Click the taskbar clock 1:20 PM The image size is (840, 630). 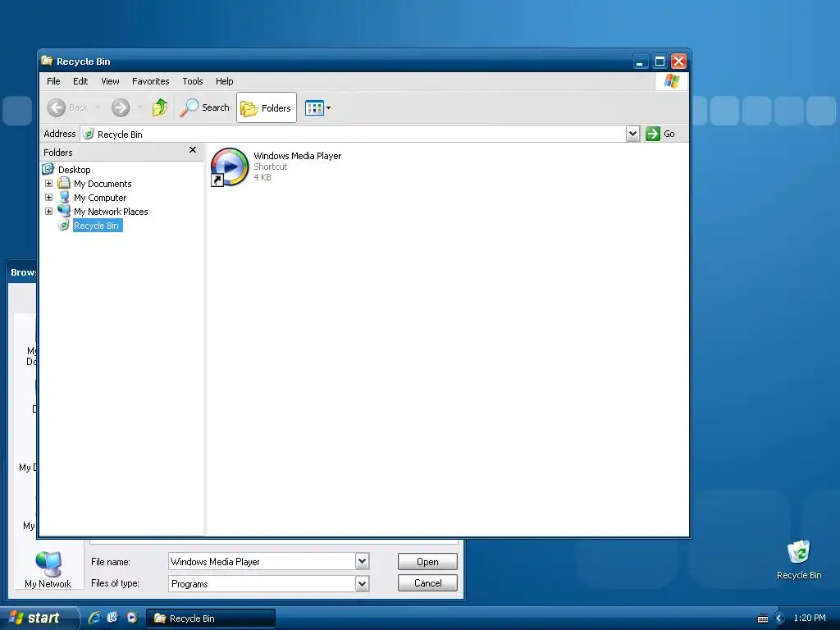point(810,618)
